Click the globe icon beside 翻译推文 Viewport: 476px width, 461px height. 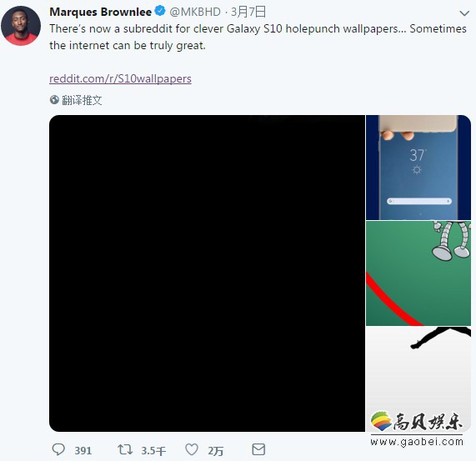click(54, 99)
